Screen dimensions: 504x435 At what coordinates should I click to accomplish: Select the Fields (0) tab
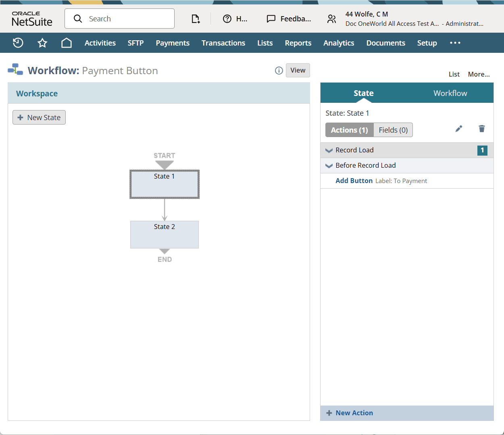393,130
